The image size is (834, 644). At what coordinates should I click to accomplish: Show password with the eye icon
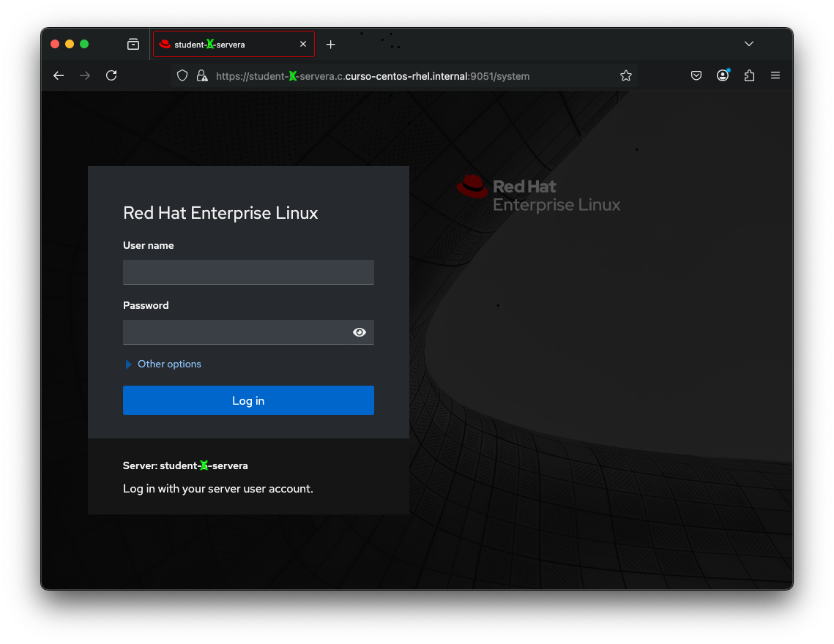[360, 332]
